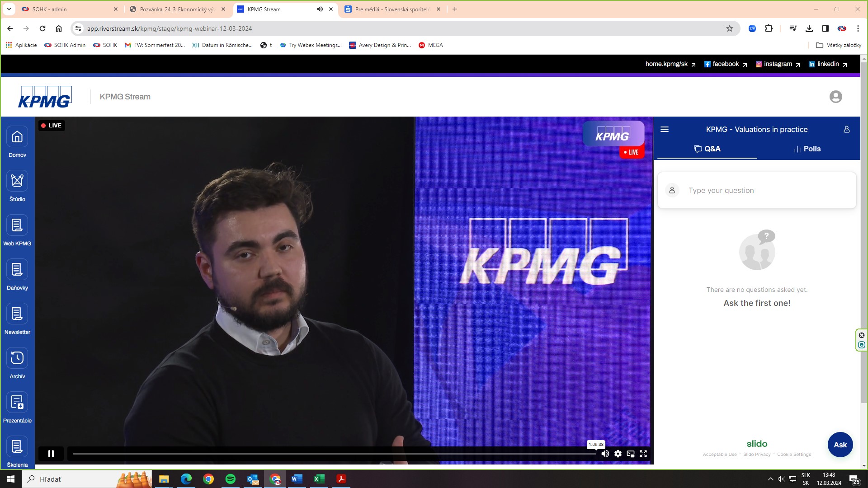The width and height of the screenshot is (868, 488).
Task: Open Spotify from taskbar
Action: (231, 479)
